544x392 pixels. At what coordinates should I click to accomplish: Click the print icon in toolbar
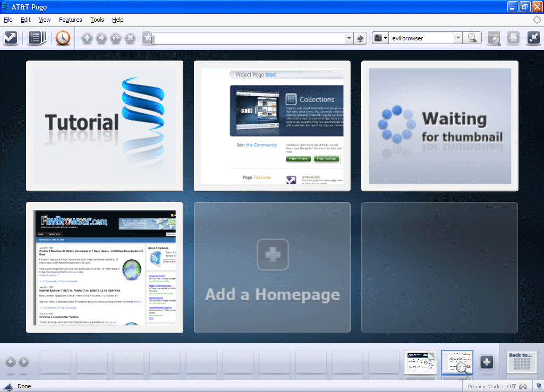513,38
